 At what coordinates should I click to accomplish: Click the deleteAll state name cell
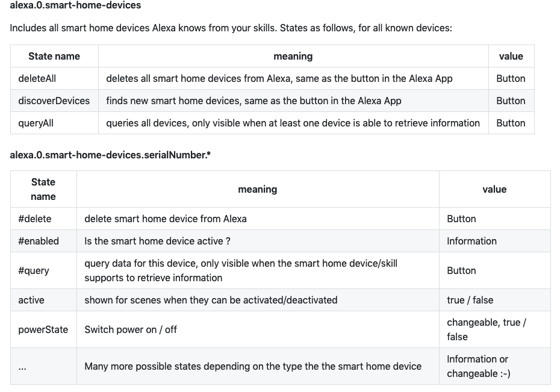click(37, 78)
